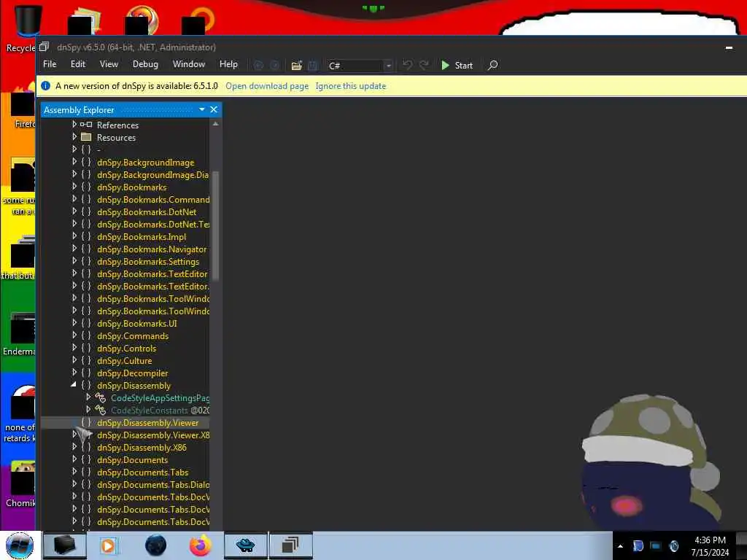The height and width of the screenshot is (560, 747).
Task: Expand the Resources node
Action: coord(74,136)
